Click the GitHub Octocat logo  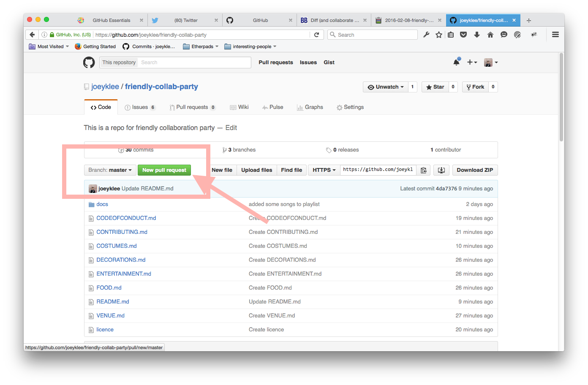click(x=89, y=62)
